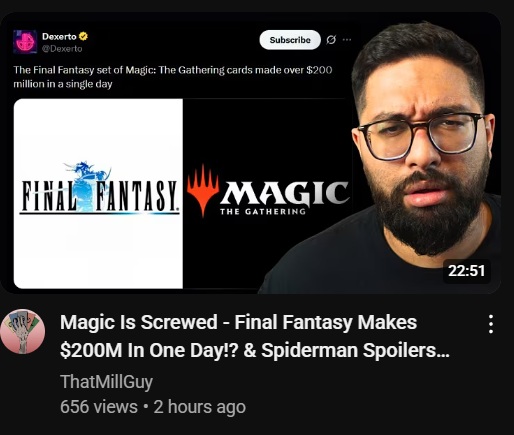
Task: Click ThatMillGuy channel avatar
Action: click(23, 331)
